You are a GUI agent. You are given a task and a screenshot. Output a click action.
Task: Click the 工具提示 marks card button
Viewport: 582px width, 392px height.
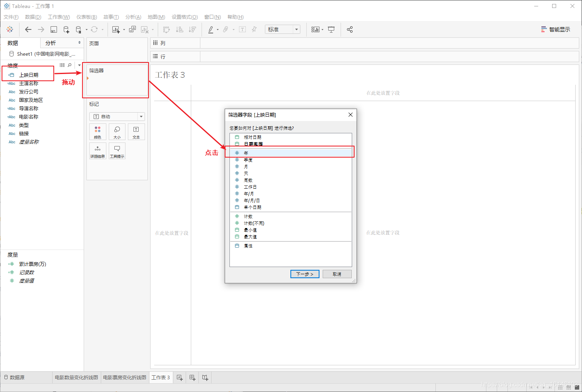click(117, 151)
